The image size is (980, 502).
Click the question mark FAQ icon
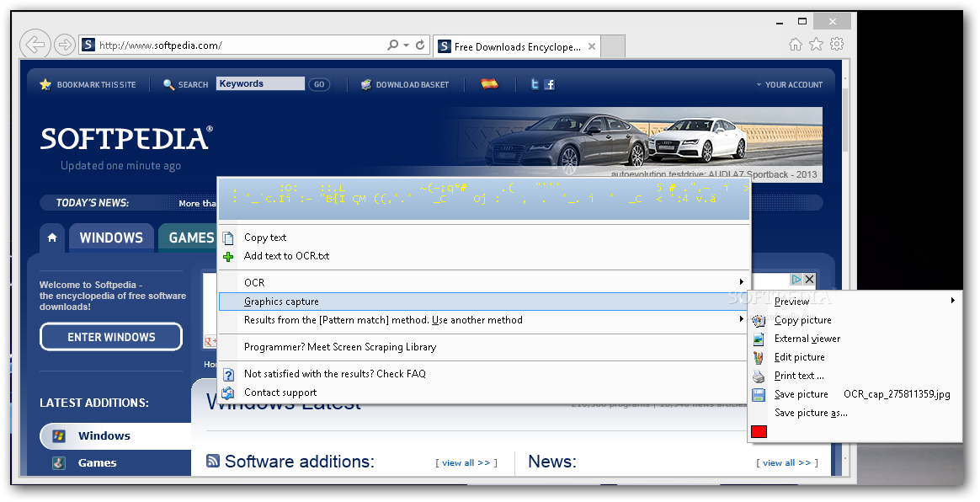pos(229,375)
